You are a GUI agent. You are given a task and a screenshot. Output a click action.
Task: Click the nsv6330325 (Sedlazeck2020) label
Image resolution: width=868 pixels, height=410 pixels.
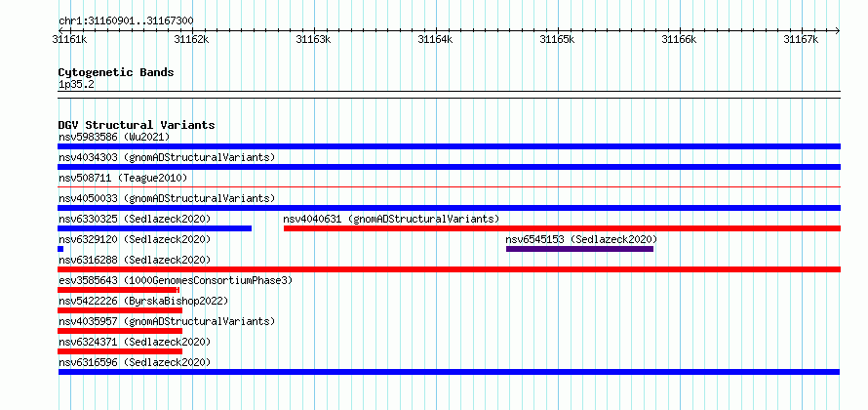[x=135, y=219]
